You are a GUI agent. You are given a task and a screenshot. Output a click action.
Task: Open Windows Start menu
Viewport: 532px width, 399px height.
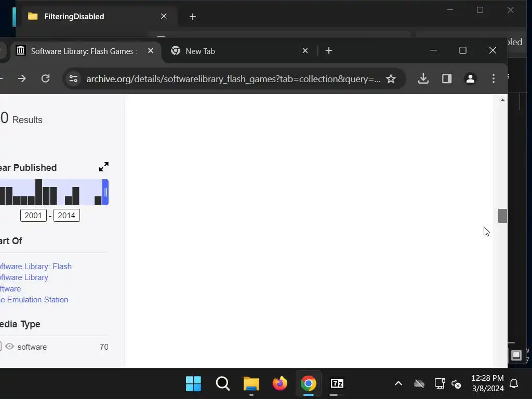(x=193, y=383)
